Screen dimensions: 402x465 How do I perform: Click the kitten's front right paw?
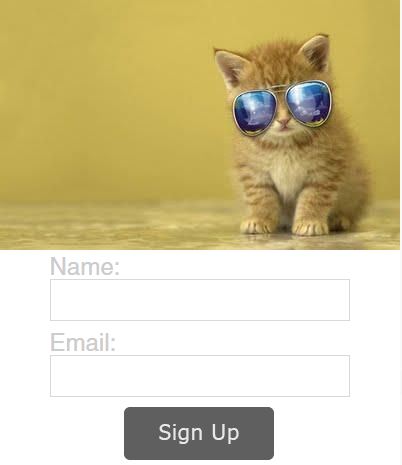(310, 228)
